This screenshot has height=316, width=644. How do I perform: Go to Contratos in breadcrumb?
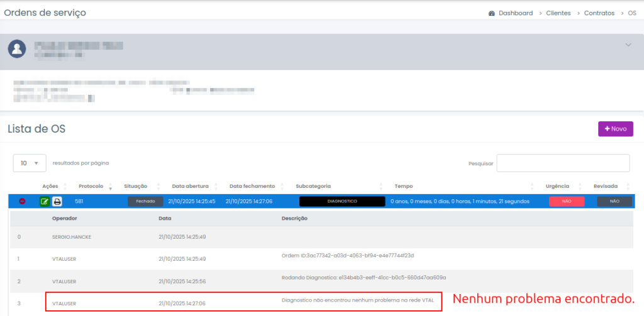point(599,13)
